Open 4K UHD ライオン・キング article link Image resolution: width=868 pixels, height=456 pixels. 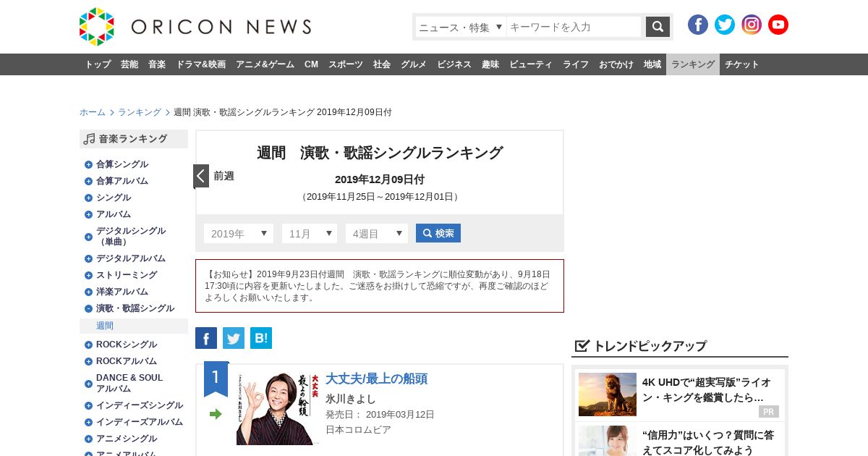(707, 390)
